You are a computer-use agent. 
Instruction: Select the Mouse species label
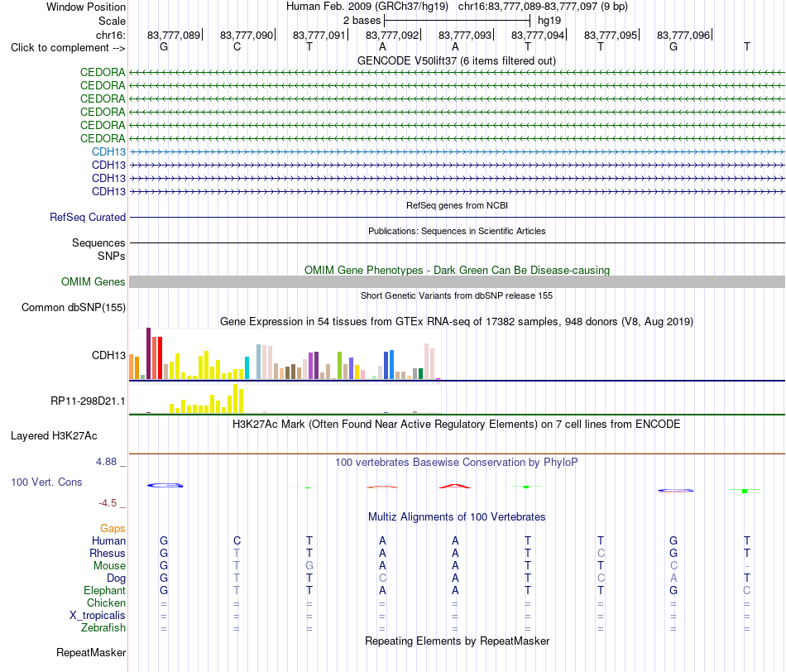(x=109, y=566)
